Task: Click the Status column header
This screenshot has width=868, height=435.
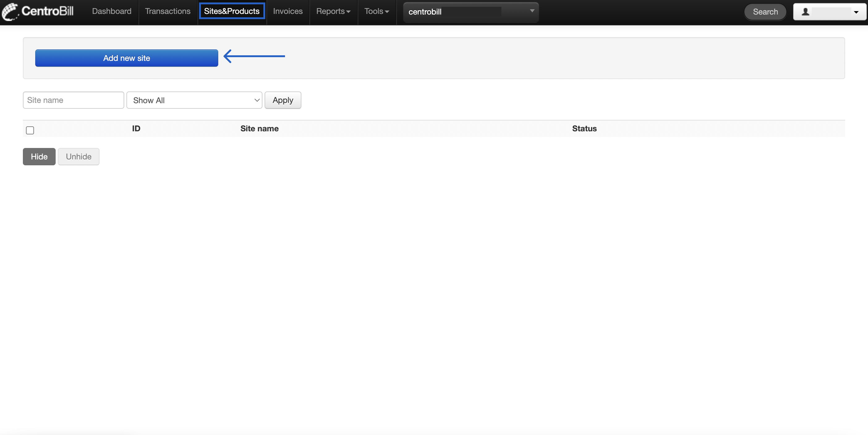Action: point(584,128)
